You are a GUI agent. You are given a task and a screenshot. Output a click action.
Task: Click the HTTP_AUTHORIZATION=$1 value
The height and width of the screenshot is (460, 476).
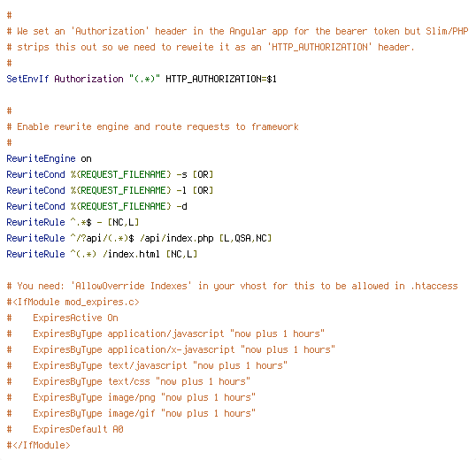(x=221, y=80)
